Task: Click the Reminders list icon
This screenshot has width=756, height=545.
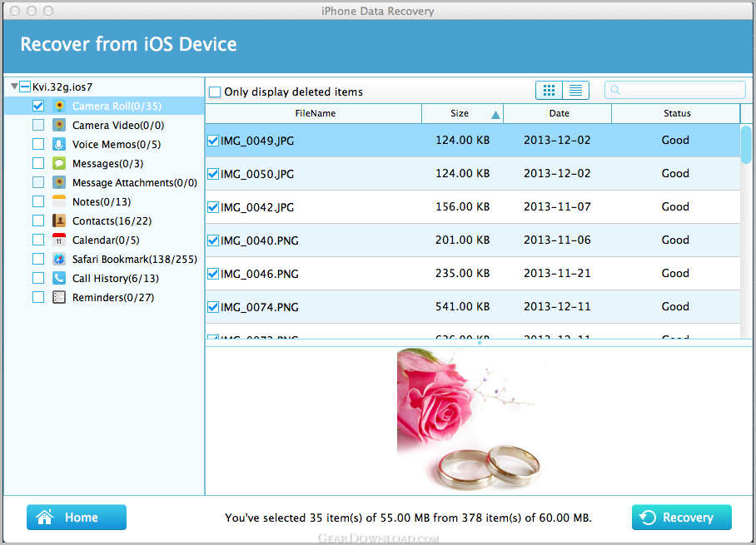Action: click(x=59, y=297)
